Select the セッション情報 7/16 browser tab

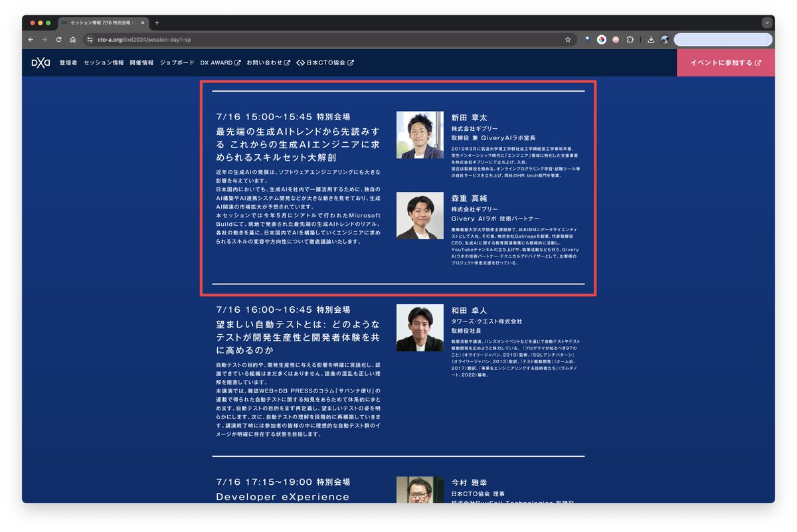[x=102, y=23]
